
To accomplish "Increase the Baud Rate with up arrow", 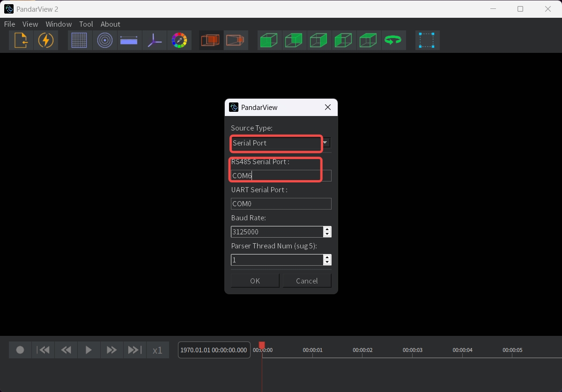I will click(327, 229).
